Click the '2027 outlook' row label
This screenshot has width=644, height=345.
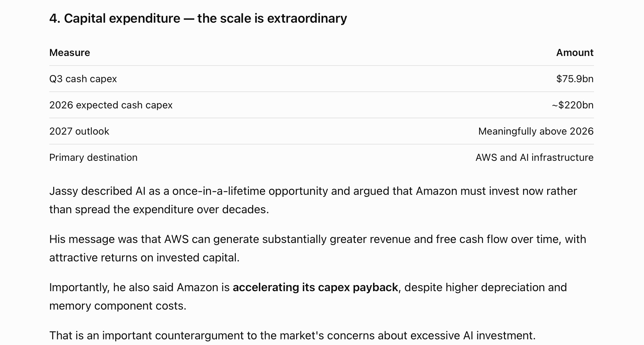click(79, 131)
